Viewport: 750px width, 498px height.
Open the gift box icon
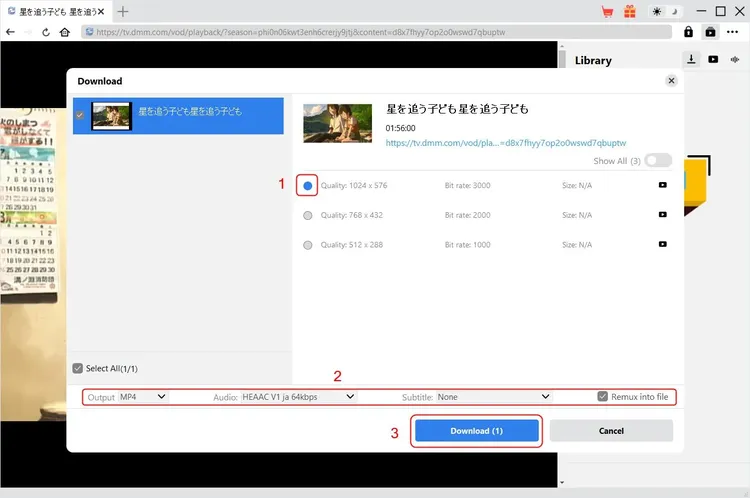point(629,12)
